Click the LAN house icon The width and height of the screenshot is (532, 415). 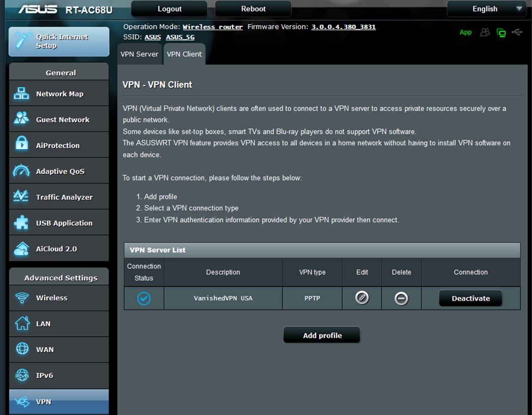click(22, 323)
